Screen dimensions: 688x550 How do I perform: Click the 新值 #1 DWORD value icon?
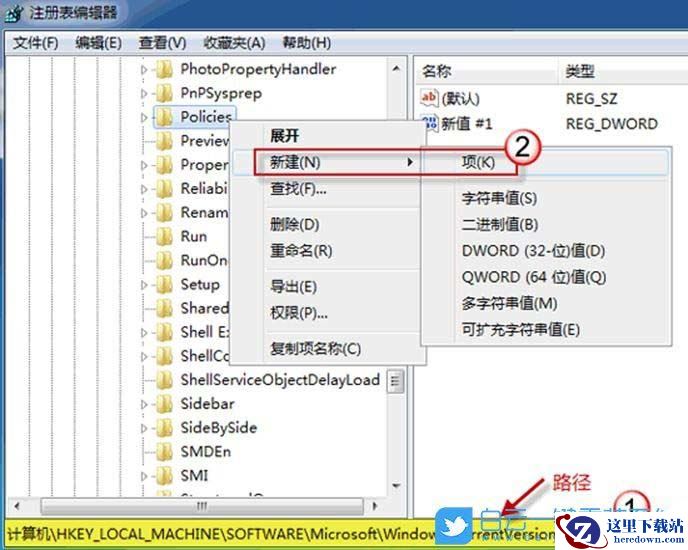[430, 123]
